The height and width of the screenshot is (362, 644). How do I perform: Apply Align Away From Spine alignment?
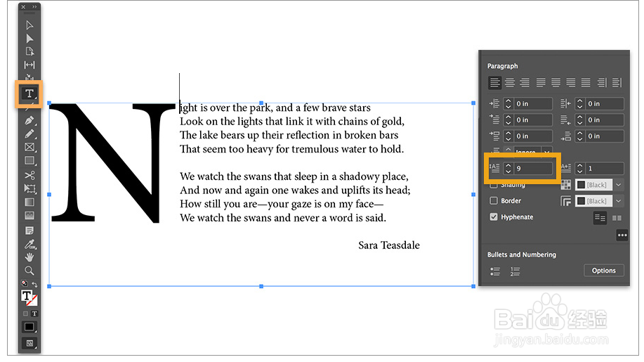pyautogui.click(x=617, y=82)
